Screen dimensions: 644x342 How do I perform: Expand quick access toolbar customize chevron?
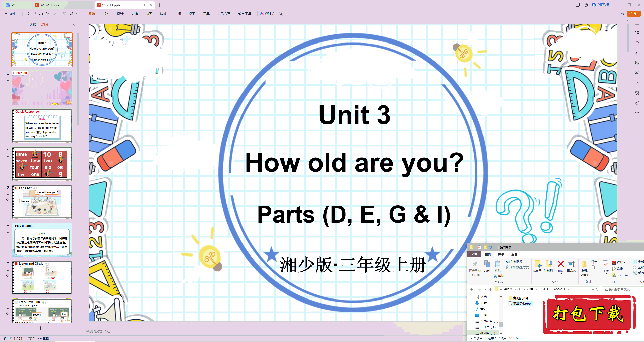(77, 14)
